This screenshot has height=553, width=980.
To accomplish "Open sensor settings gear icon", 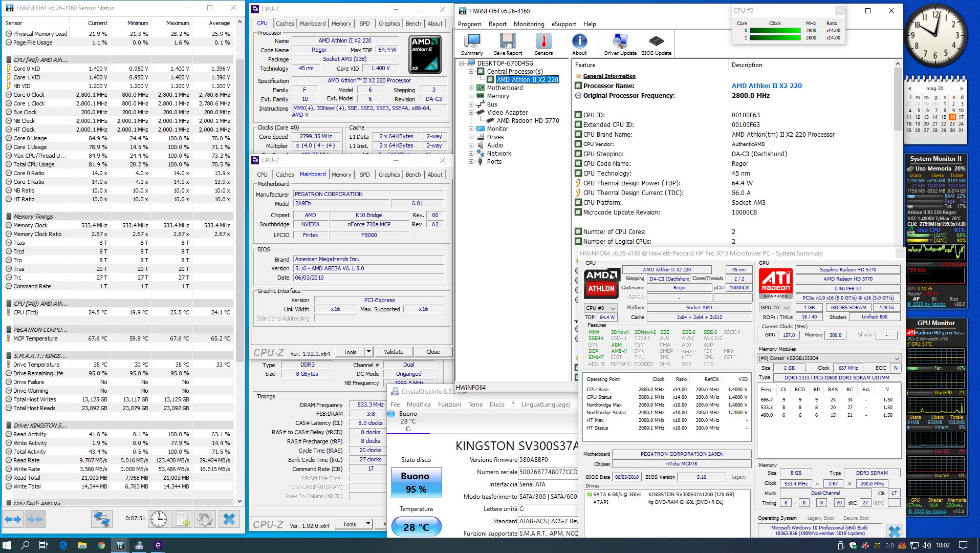I will 205,519.
